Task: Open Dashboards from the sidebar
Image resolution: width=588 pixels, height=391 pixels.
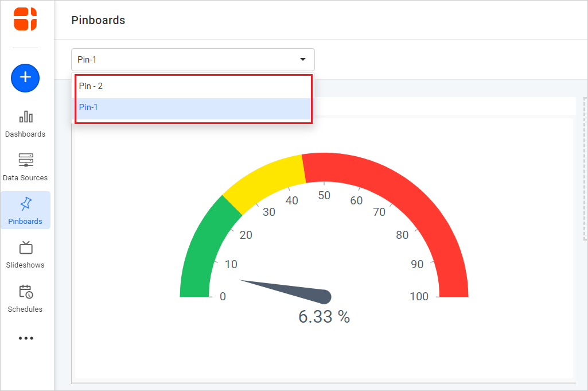Action: (x=25, y=123)
